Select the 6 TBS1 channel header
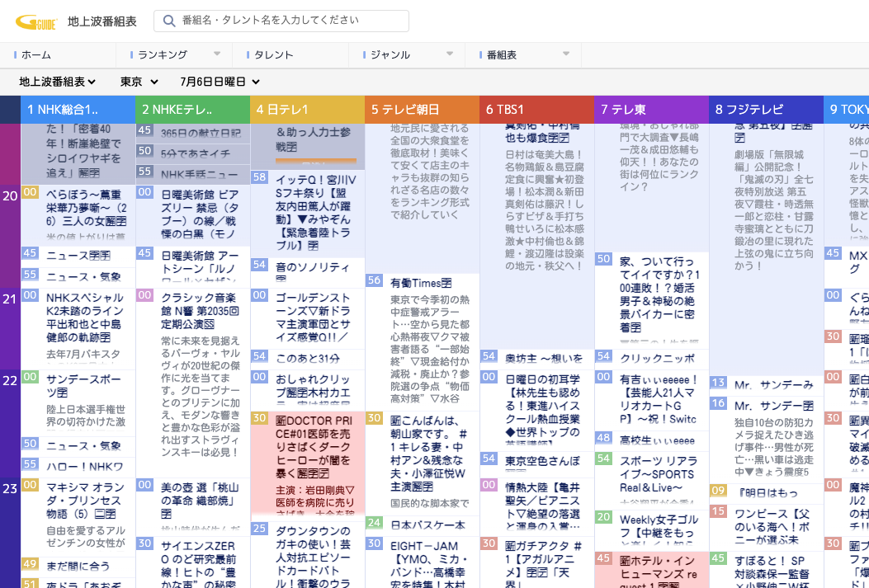869x588 pixels. [x=537, y=110]
